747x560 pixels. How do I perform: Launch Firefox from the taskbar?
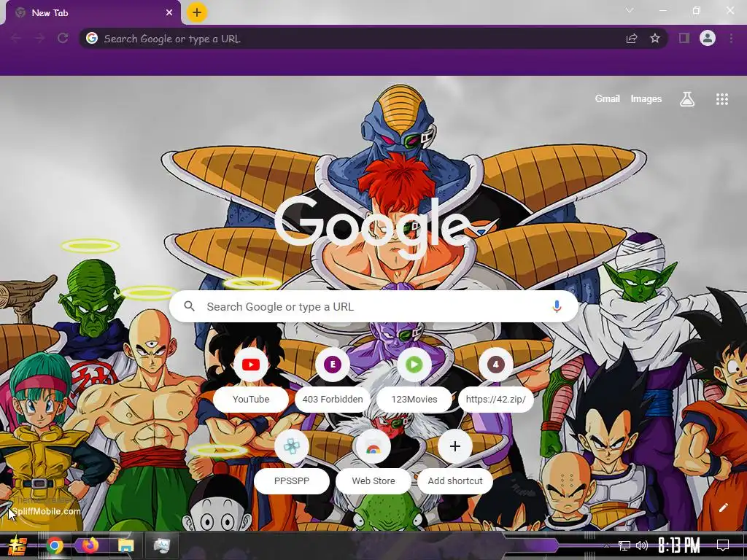90,545
